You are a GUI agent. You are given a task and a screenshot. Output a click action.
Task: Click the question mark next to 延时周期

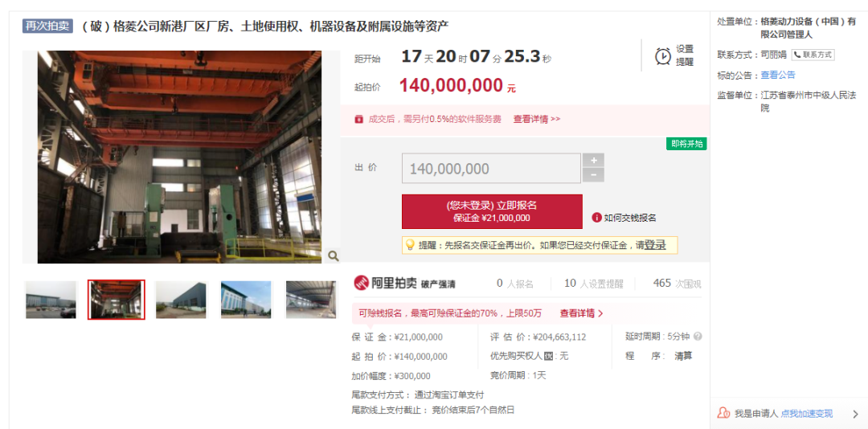click(698, 337)
